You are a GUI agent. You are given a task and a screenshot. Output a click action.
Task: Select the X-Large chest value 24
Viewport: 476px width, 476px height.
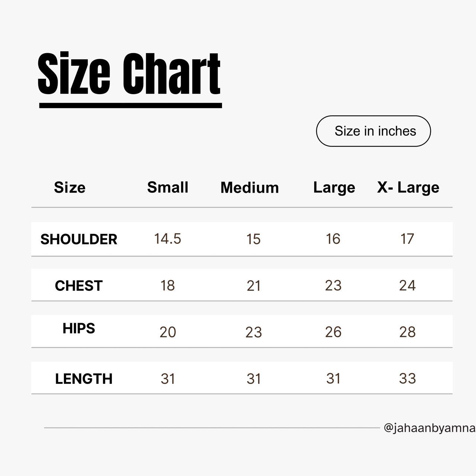[407, 285]
